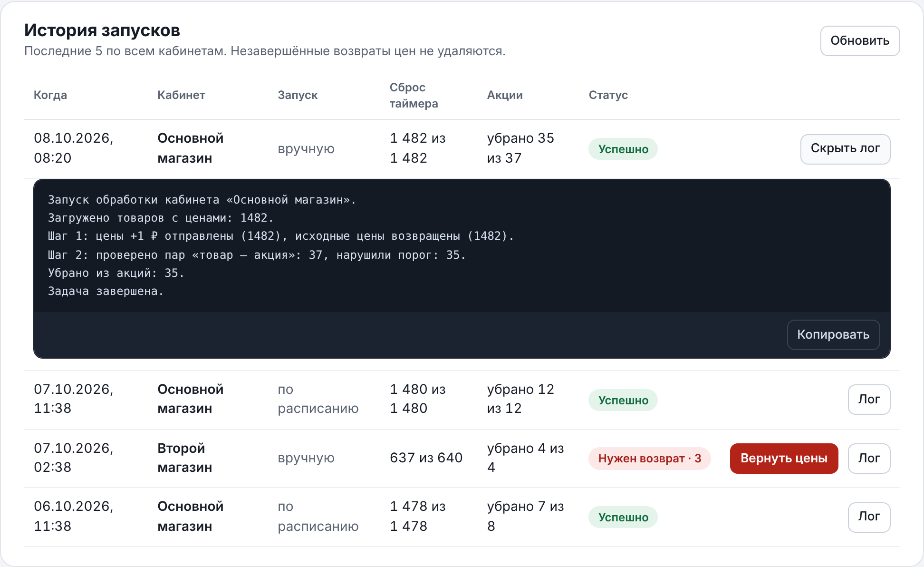Screen dimensions: 924x567
Task: Click the cell 1 480 из 1 480
Action: tap(418, 399)
